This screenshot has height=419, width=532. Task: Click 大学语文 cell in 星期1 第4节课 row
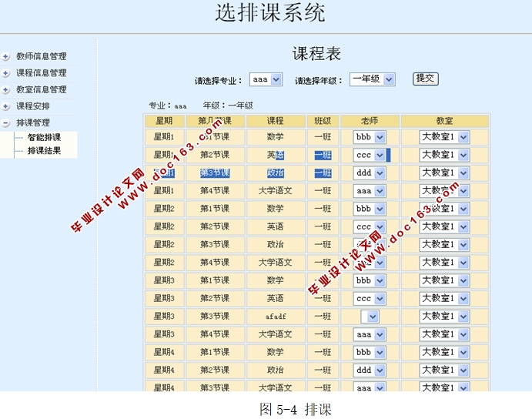tap(275, 191)
